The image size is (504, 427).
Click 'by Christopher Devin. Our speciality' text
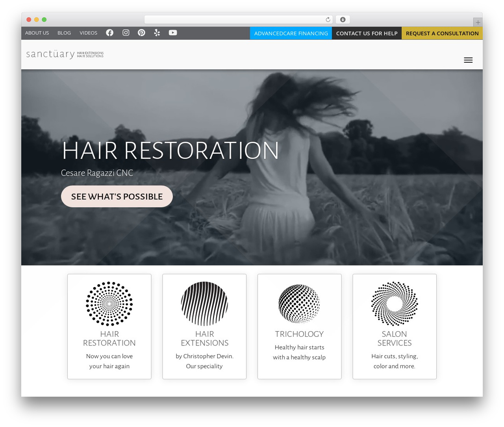[204, 361]
